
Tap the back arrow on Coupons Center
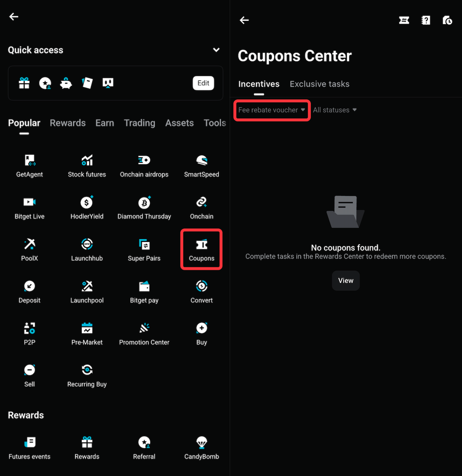(244, 20)
